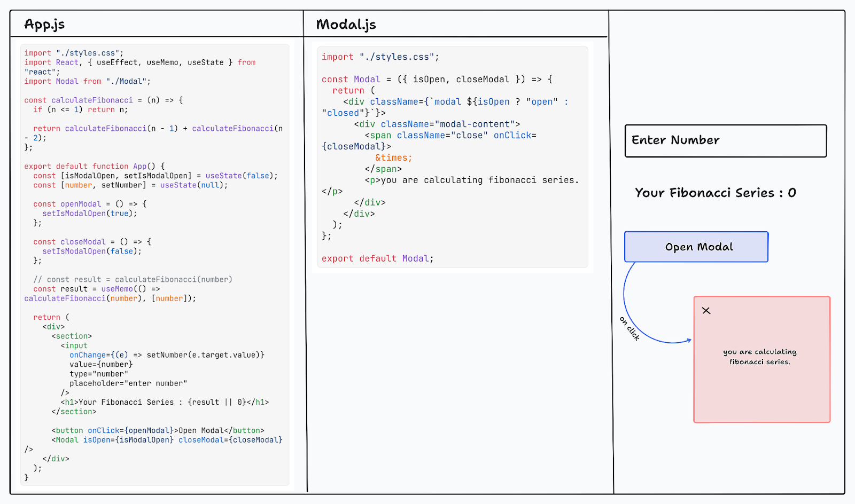Image resolution: width=855 pixels, height=504 pixels.
Task: Click the commented '// const result' line
Action: (x=133, y=279)
